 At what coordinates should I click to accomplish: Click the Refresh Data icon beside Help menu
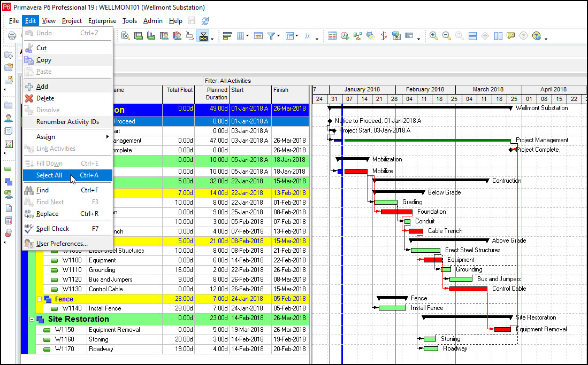[x=205, y=21]
